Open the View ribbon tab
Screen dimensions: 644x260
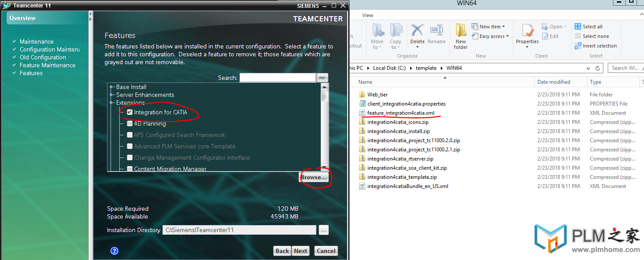click(x=368, y=15)
